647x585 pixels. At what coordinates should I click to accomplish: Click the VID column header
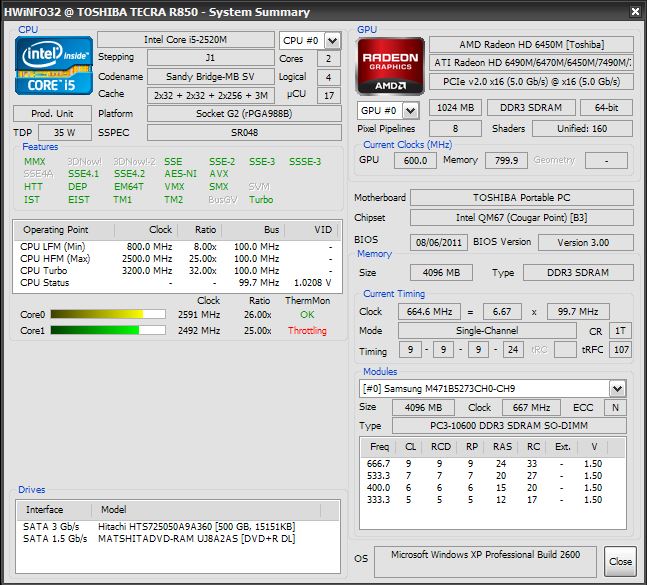(x=311, y=230)
